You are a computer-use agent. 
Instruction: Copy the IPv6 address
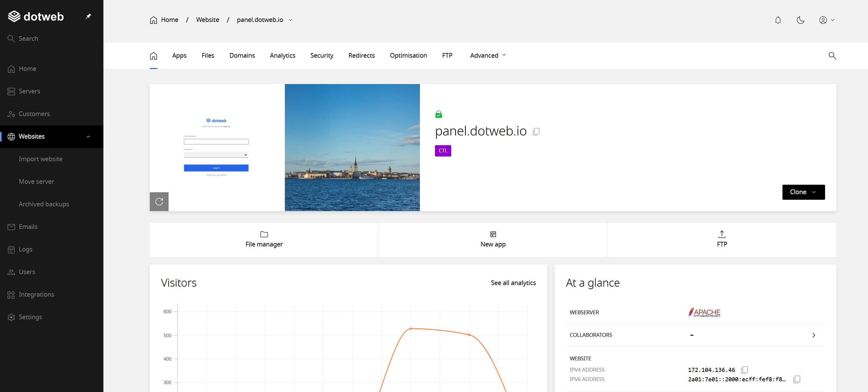pos(797,379)
